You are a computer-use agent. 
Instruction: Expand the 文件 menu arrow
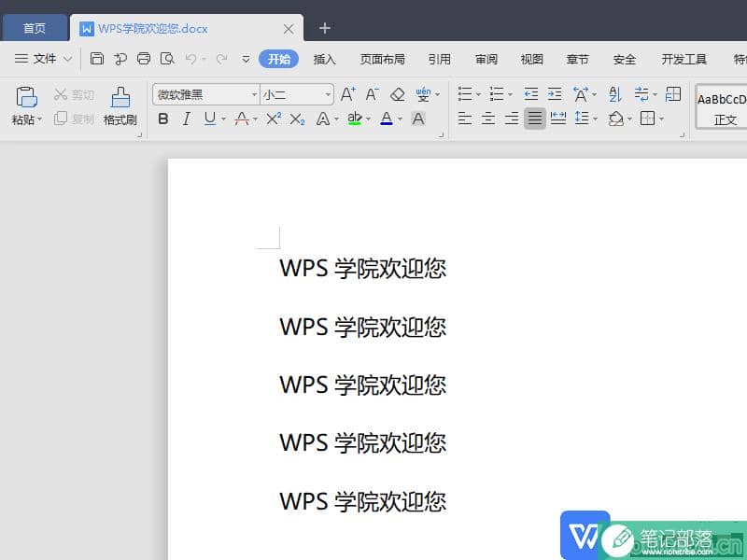pyautogui.click(x=67, y=59)
